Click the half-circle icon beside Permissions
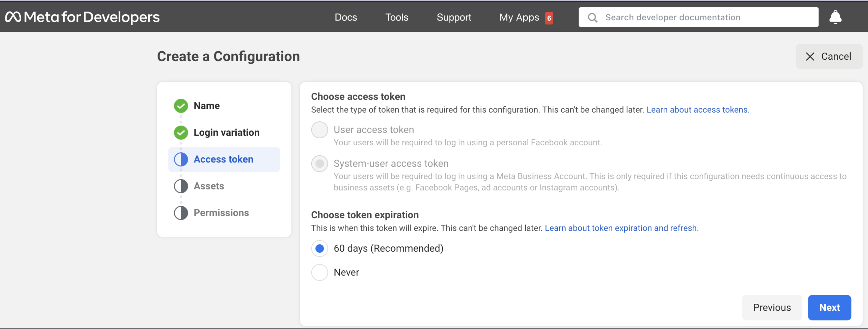Viewport: 868px width, 329px height. click(181, 213)
